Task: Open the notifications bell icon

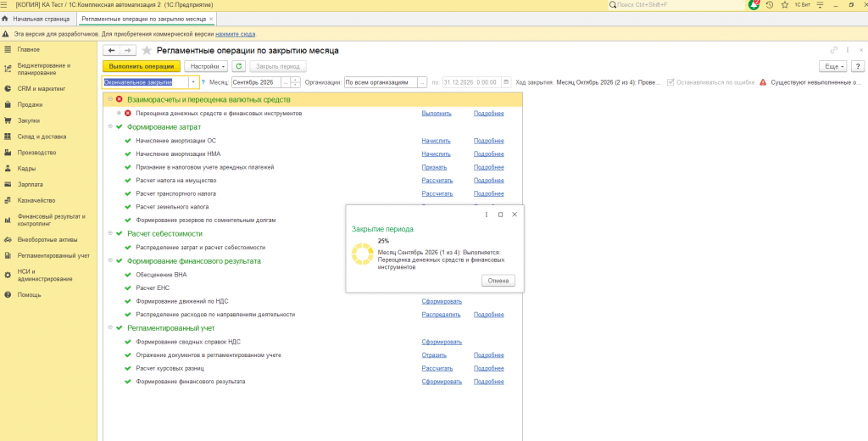Action: click(x=754, y=4)
